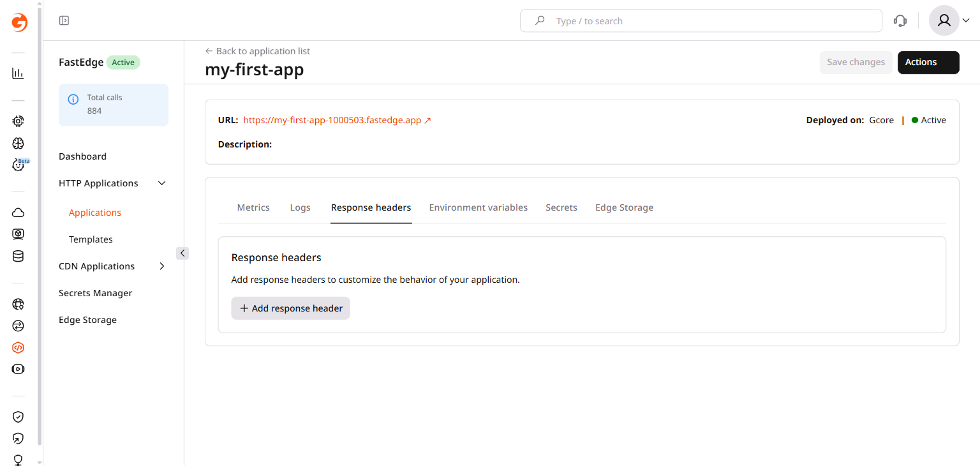
Task: Open Templates in side menu
Action: (91, 239)
